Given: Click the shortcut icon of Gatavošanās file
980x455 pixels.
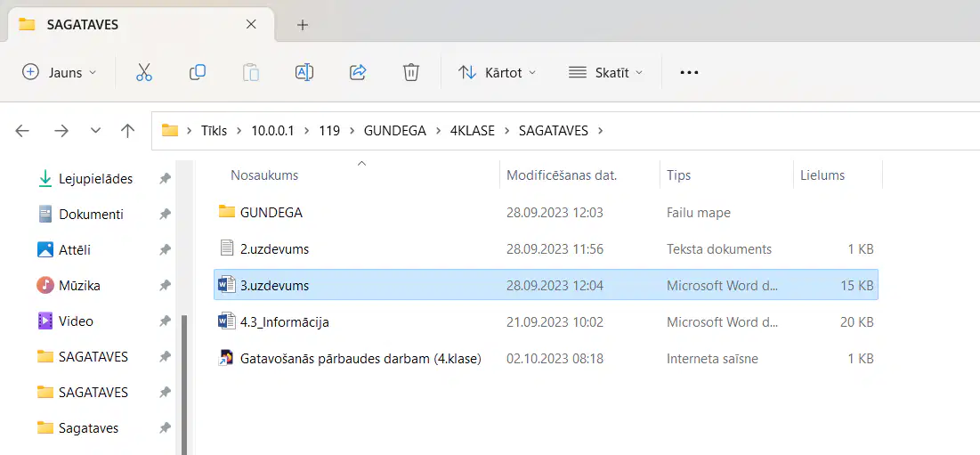Looking at the screenshot, I should pyautogui.click(x=225, y=358).
